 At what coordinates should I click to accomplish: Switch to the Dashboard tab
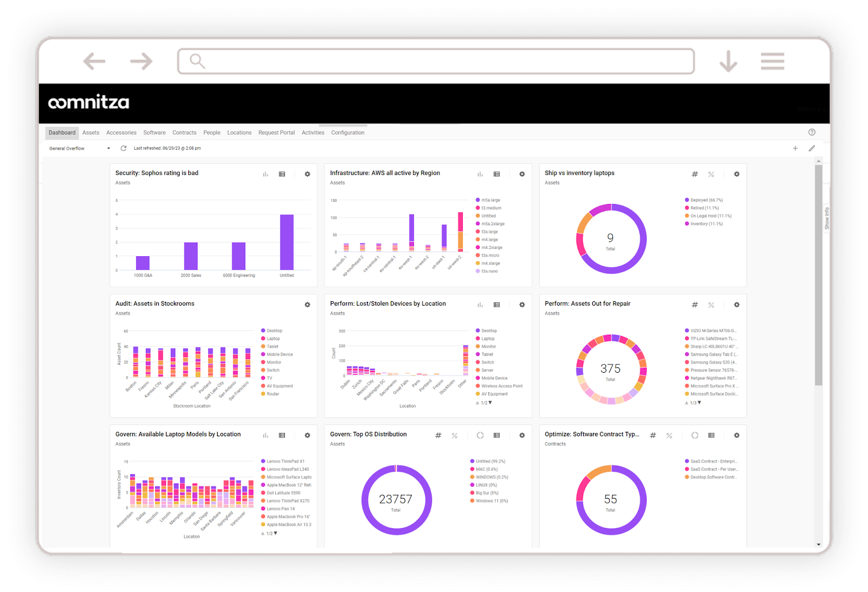(62, 132)
